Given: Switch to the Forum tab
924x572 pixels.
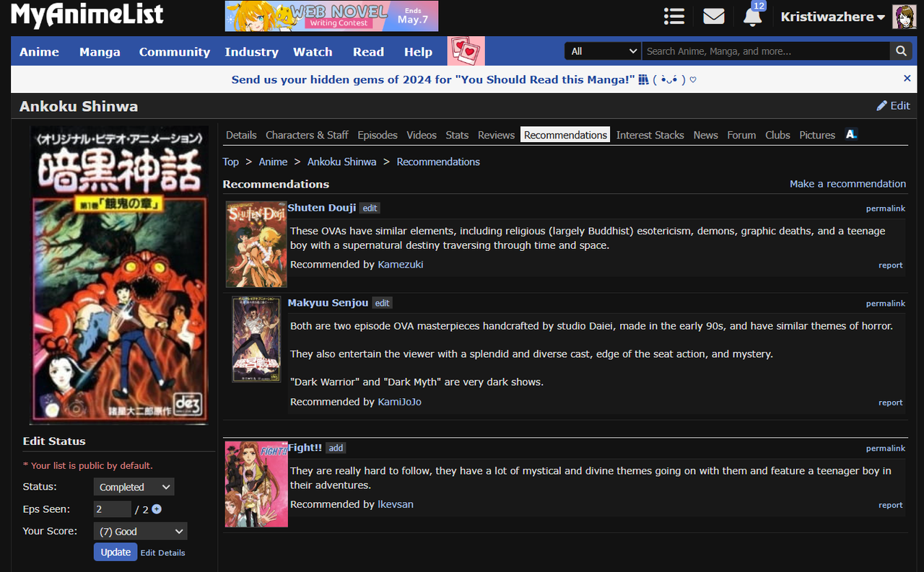Looking at the screenshot, I should click(x=741, y=135).
